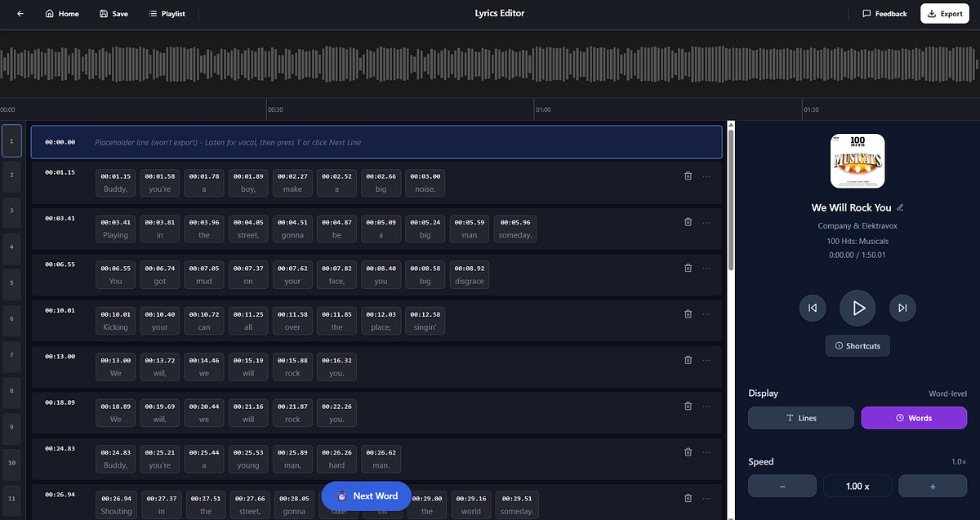Screen dimensions: 980x520
Task: Click the Export button
Action: 945,14
